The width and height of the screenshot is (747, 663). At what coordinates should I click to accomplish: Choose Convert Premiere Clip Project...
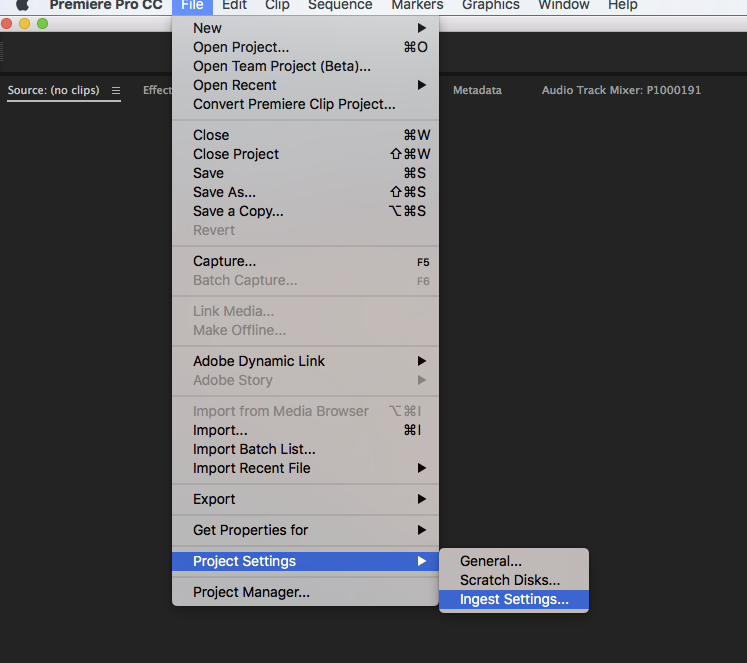point(305,104)
